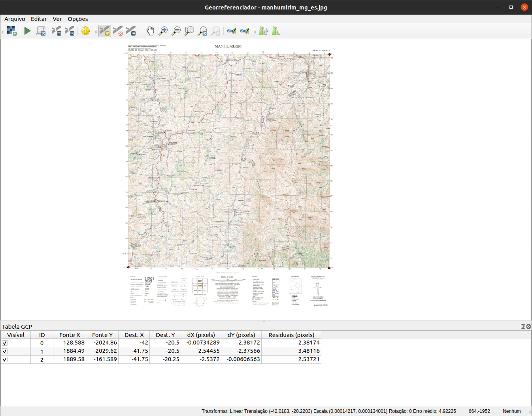Viewport: 532px width, 416px height.
Task: Sort table by Visível column header
Action: 16,335
